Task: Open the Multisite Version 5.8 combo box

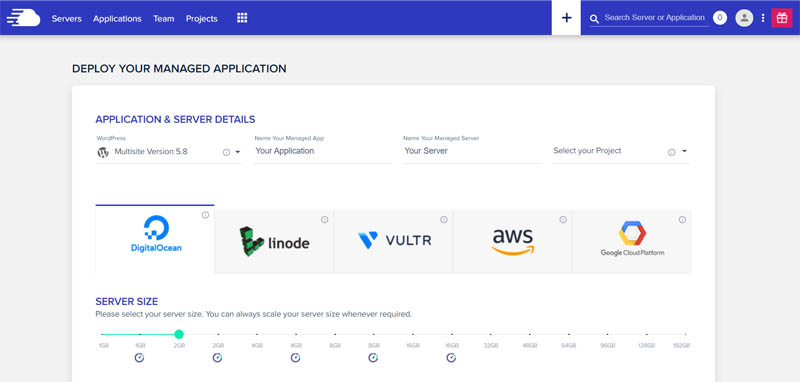Action: click(x=169, y=151)
